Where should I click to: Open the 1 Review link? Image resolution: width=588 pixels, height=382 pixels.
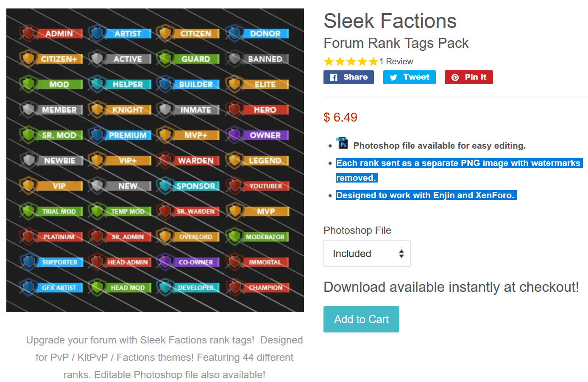click(x=396, y=62)
